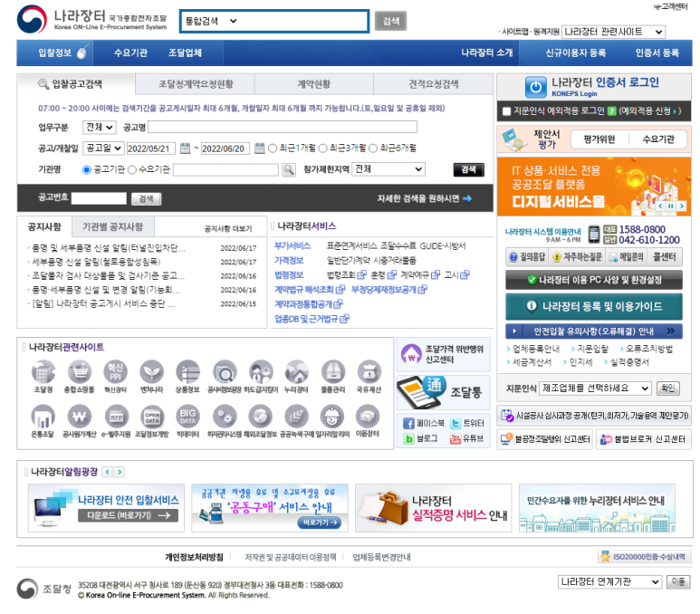Open the 나라장터 안전 입찰서비스 banner

106,508
